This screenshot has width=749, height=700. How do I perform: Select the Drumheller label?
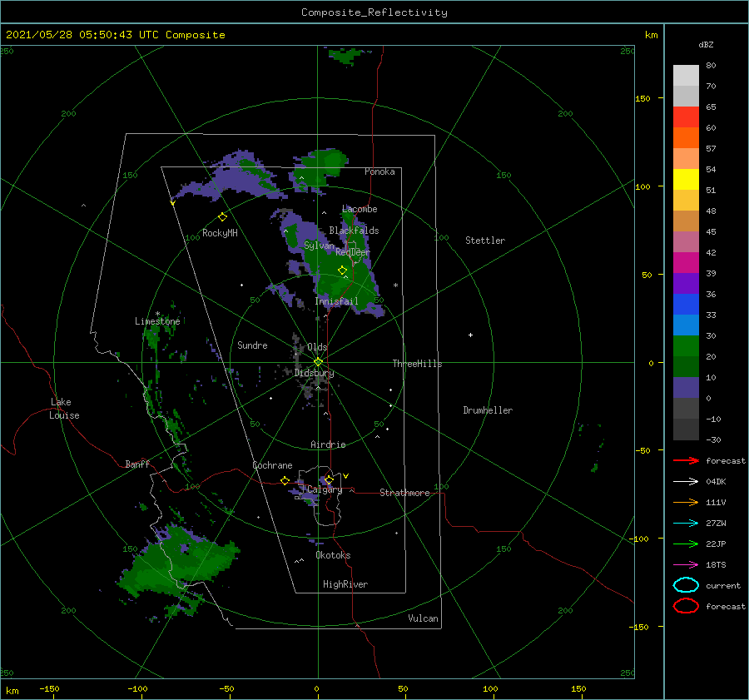pyautogui.click(x=488, y=410)
